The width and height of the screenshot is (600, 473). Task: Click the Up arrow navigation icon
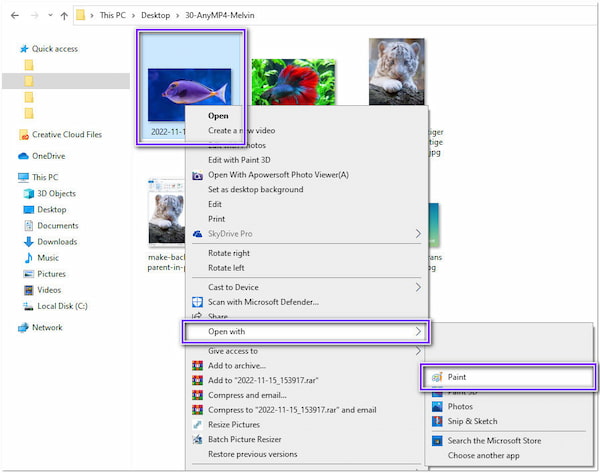[x=65, y=15]
